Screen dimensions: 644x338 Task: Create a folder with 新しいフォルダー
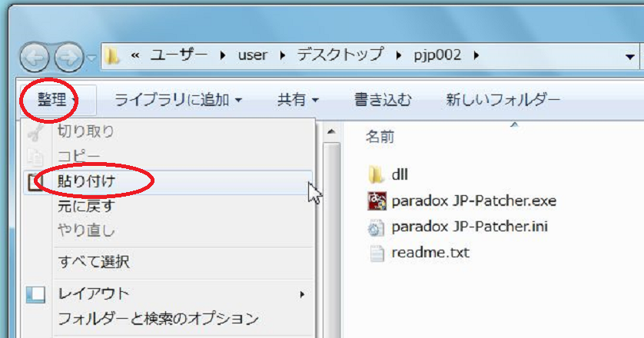click(x=503, y=100)
